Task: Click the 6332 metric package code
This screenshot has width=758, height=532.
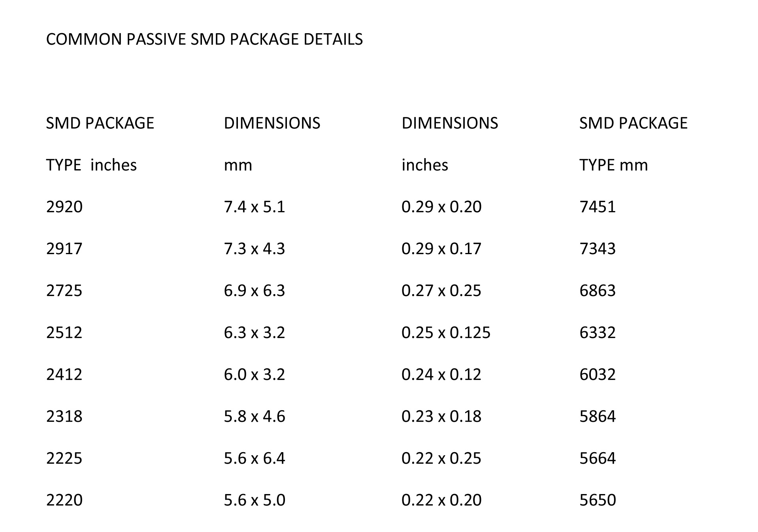Action: (598, 332)
